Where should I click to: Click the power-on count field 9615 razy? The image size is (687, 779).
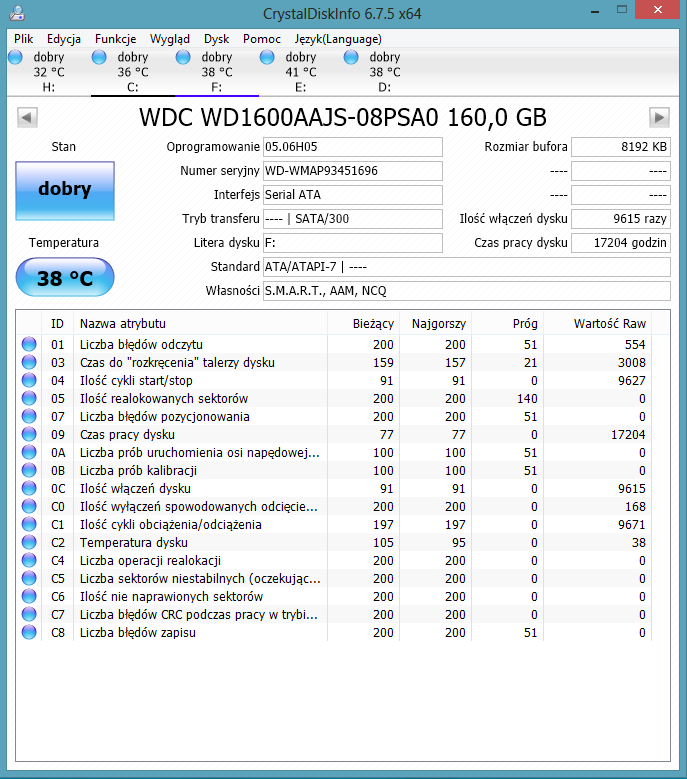(x=621, y=219)
